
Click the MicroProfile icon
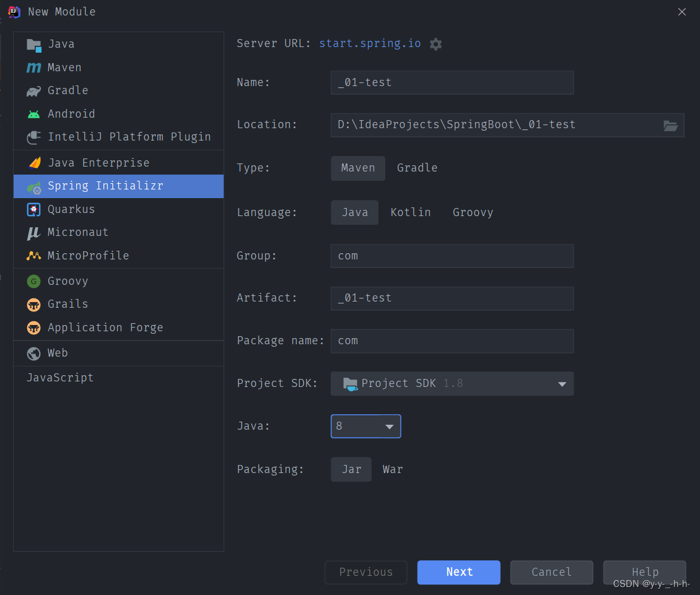tap(33, 256)
